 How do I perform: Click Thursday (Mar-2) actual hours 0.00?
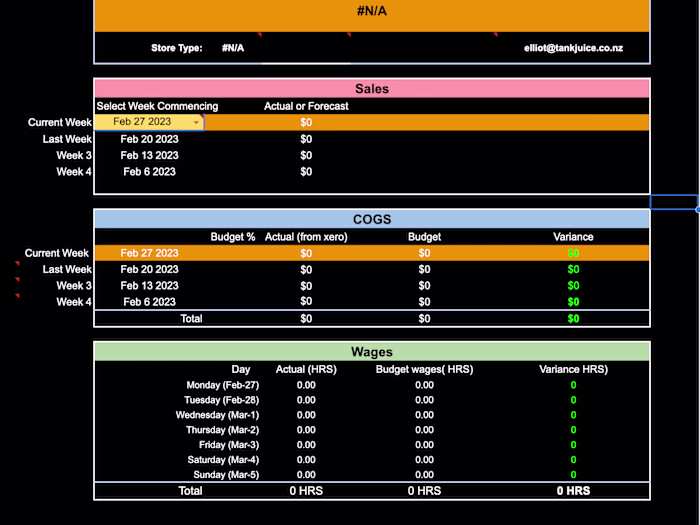click(306, 430)
